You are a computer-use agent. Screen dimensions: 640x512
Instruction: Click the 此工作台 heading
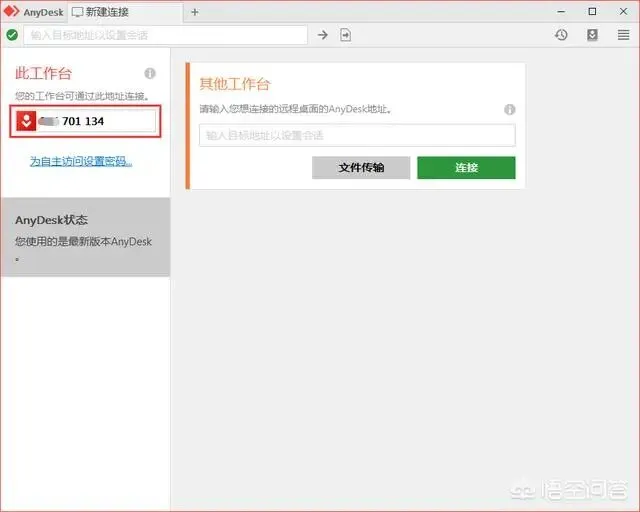click(43, 73)
